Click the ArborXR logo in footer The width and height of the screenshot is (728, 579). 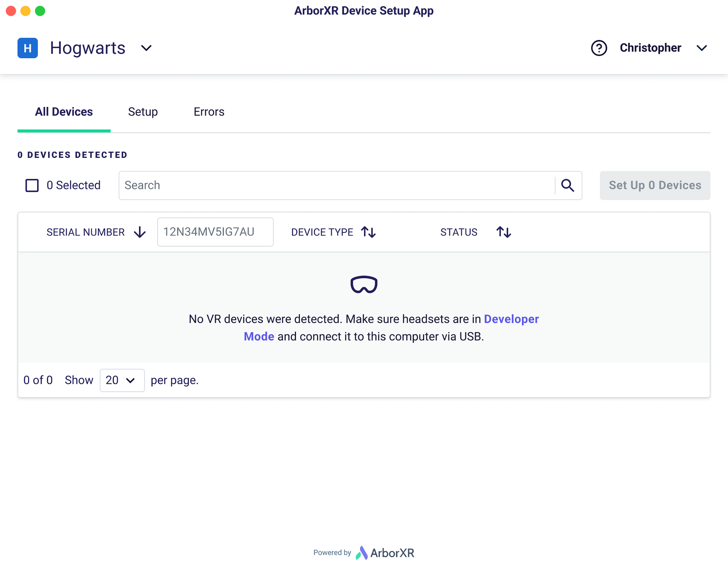pos(385,553)
